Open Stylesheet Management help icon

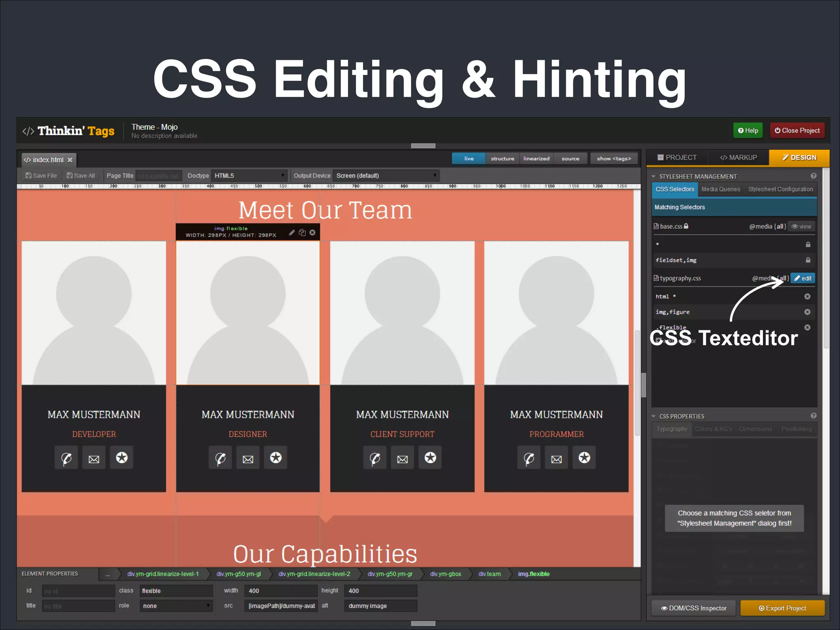[x=813, y=176]
